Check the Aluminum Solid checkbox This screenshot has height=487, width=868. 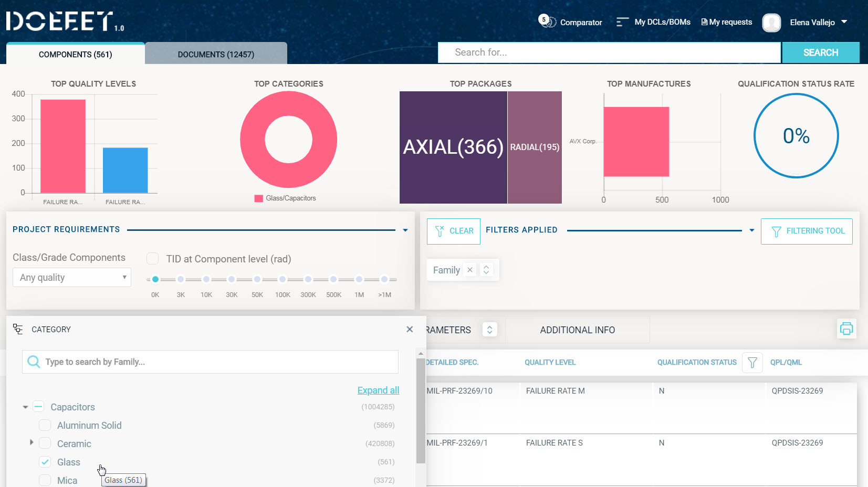pyautogui.click(x=45, y=425)
